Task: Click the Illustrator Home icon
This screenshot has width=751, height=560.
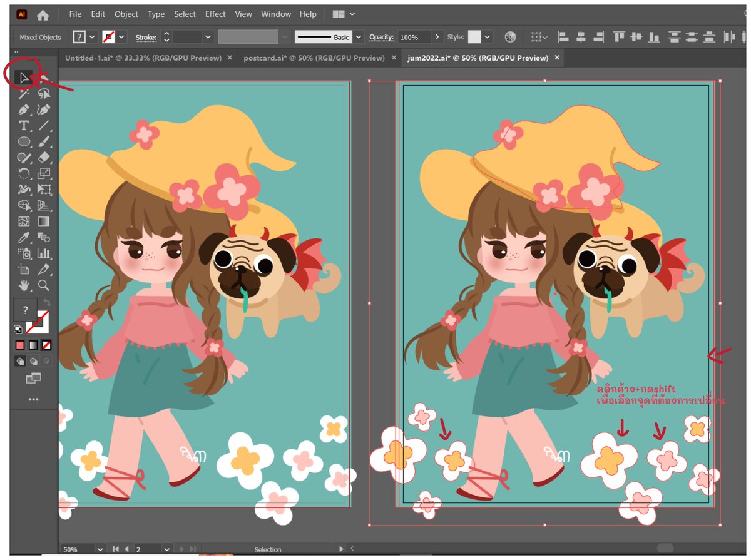Action: 43,14
